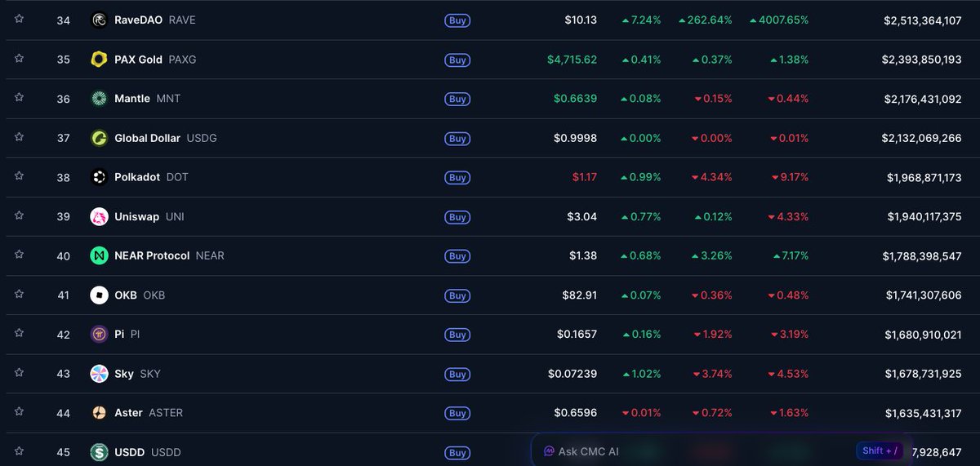Click the Sky coin logo
This screenshot has height=466, width=980.
tap(99, 374)
